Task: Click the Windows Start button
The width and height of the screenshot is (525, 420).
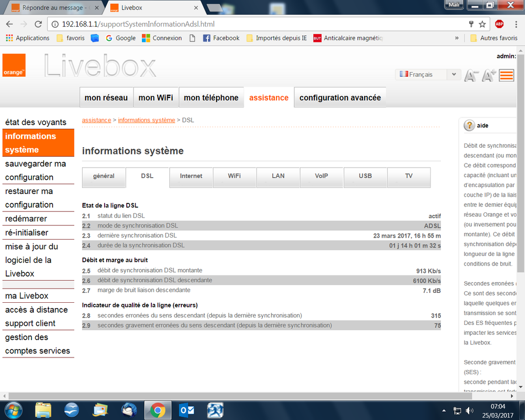Action: (x=13, y=411)
